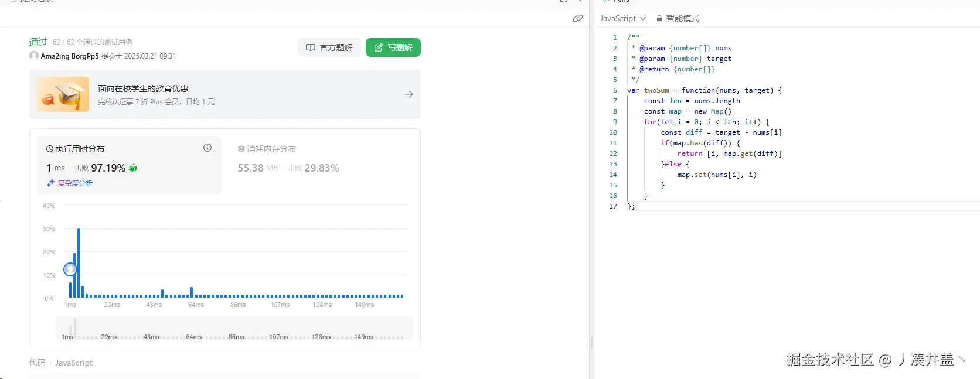Click the sparkle icon beside 复杂度分析
Image resolution: width=980 pixels, height=379 pixels.
pyautogui.click(x=51, y=183)
